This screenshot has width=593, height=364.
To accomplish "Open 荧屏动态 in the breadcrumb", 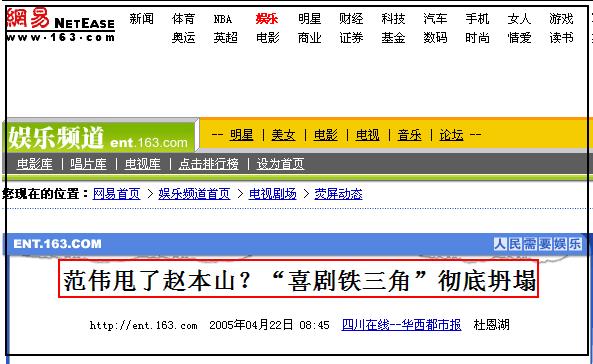I will pos(338,194).
